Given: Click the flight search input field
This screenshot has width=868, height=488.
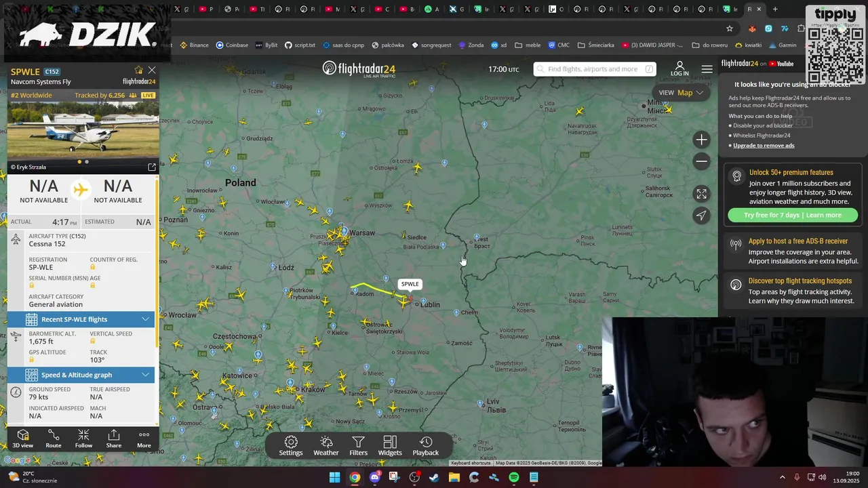Looking at the screenshot, I should click(x=594, y=69).
